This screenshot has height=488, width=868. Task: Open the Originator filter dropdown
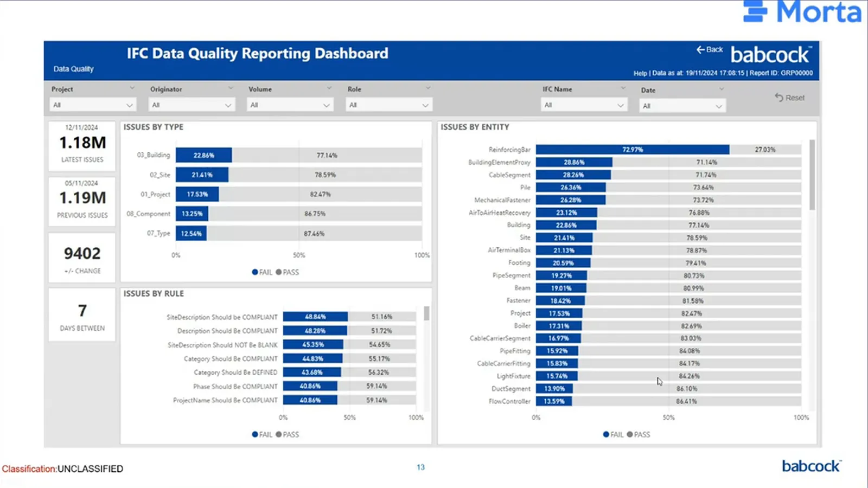point(192,105)
